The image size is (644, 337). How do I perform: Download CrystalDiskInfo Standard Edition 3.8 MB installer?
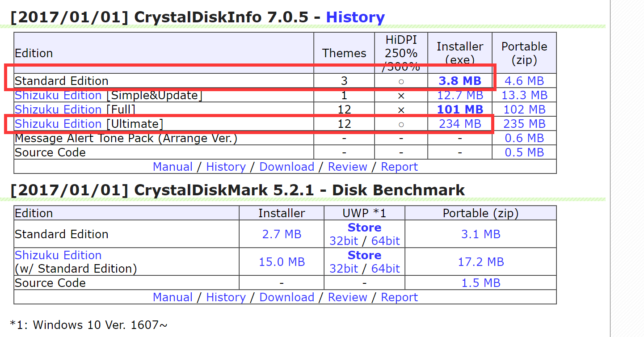[x=460, y=81]
